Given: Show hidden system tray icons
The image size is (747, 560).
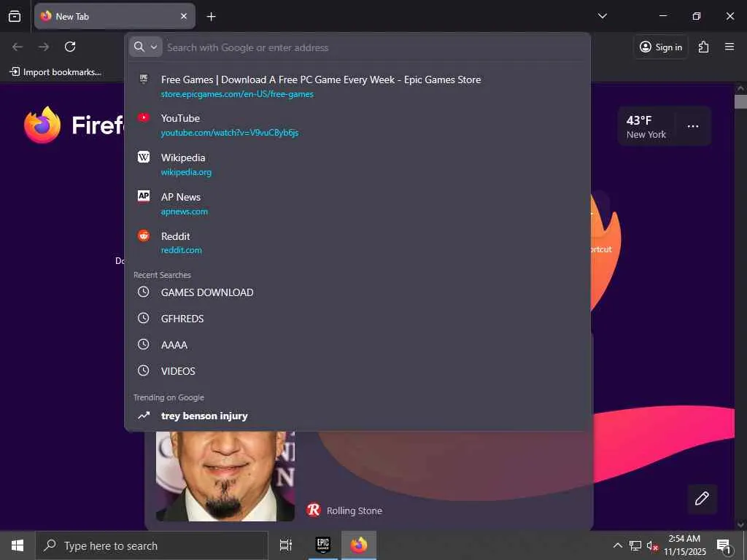Looking at the screenshot, I should [x=617, y=545].
